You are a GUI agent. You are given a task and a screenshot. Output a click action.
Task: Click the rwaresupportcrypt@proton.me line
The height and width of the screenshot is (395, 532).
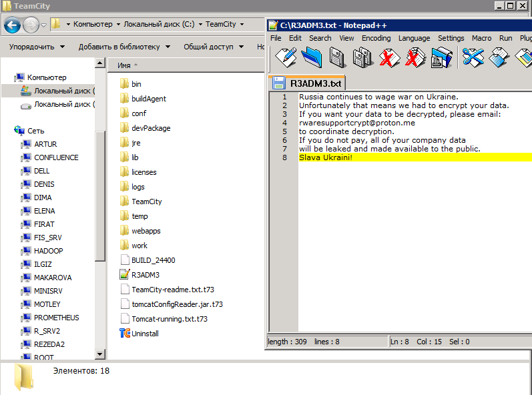click(357, 123)
